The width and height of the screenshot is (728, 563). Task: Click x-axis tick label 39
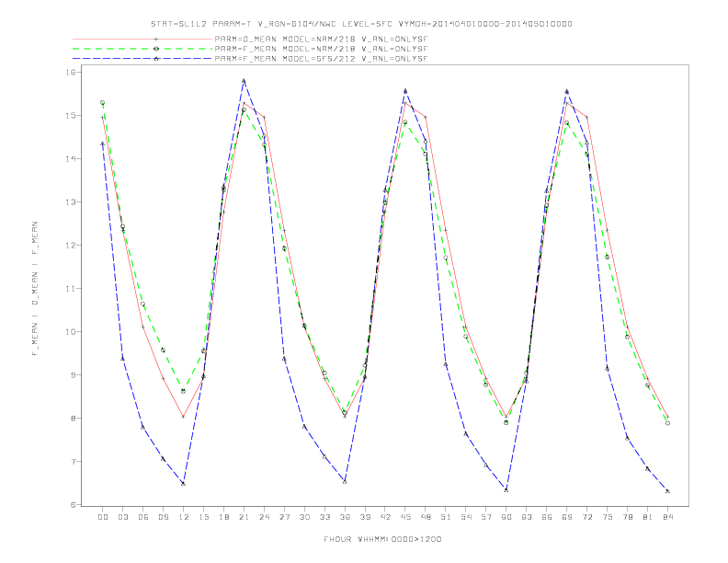366,517
